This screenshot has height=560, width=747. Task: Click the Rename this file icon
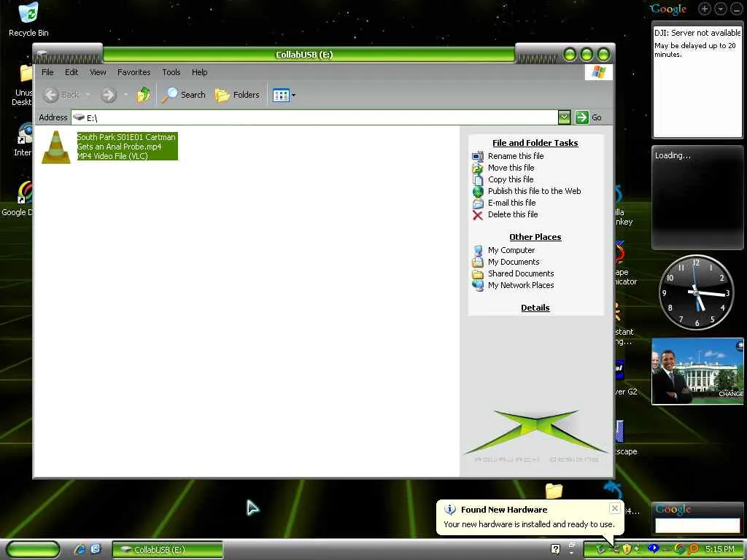(477, 156)
